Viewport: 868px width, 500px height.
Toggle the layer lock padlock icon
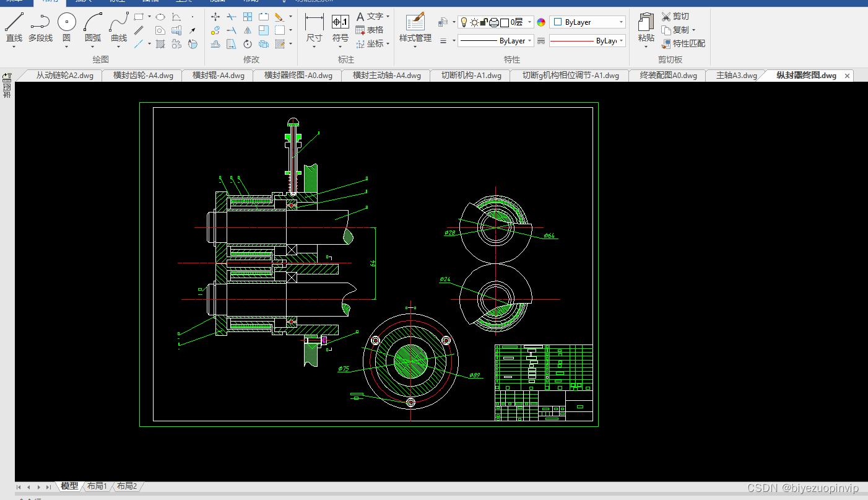pyautogui.click(x=484, y=22)
